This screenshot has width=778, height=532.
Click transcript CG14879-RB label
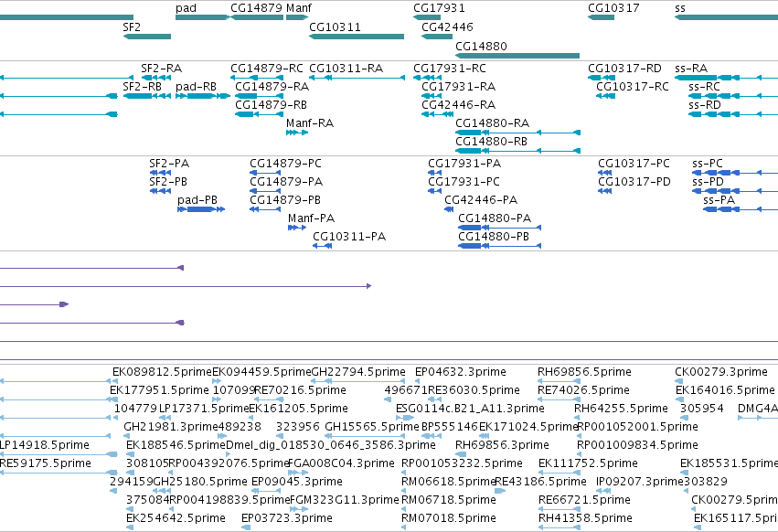point(271,105)
